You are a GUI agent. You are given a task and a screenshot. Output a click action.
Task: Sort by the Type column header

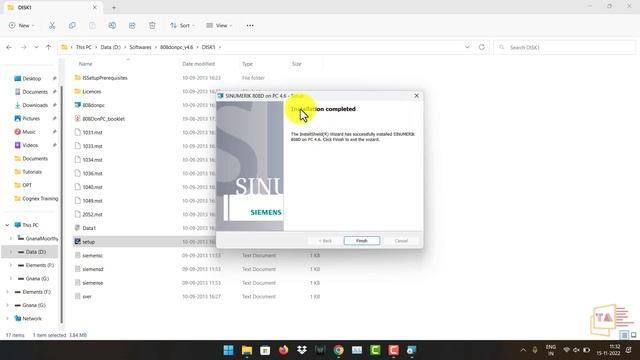point(247,64)
